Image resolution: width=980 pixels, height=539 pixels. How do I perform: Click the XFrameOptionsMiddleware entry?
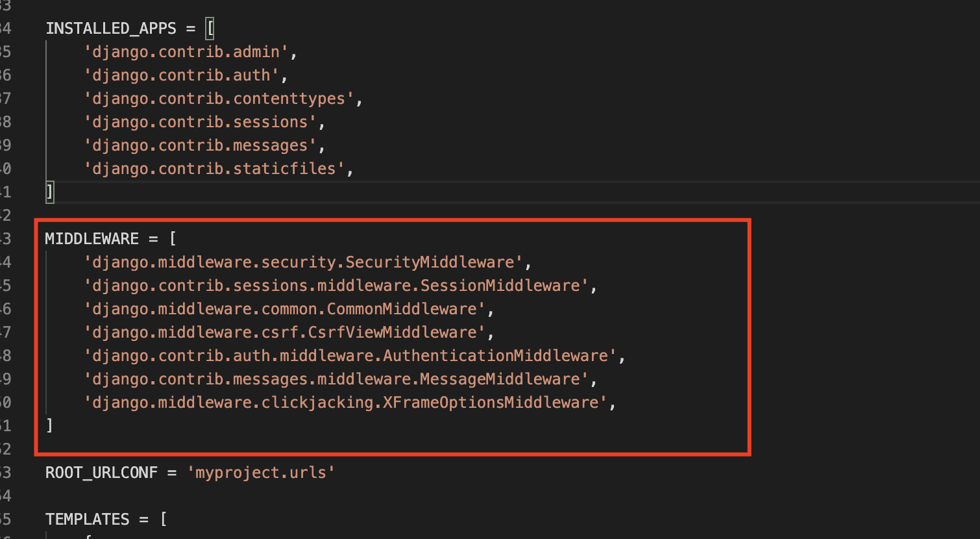pyautogui.click(x=345, y=403)
